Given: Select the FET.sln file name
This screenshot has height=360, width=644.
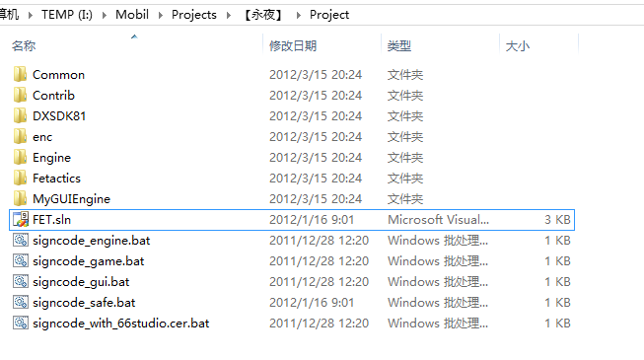Looking at the screenshot, I should tap(51, 219).
